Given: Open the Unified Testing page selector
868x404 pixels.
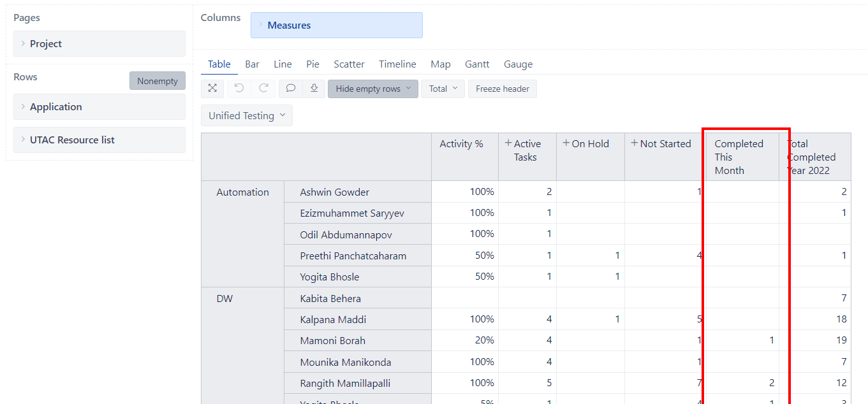Looking at the screenshot, I should tap(247, 115).
